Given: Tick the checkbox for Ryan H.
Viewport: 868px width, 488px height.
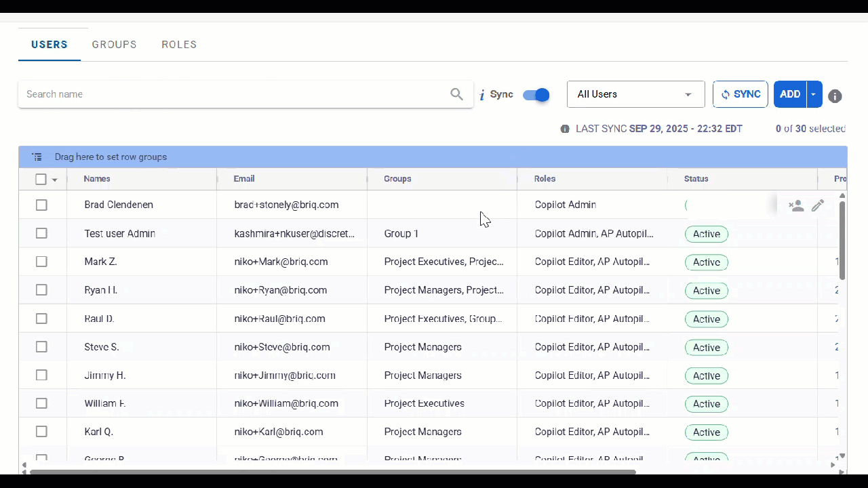Looking at the screenshot, I should [41, 290].
